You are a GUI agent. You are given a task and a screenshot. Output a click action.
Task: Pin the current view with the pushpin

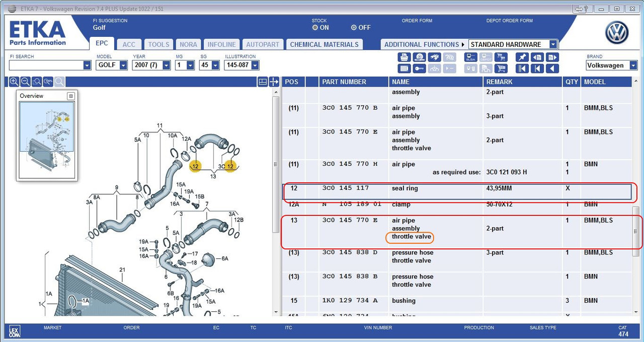pos(522,57)
